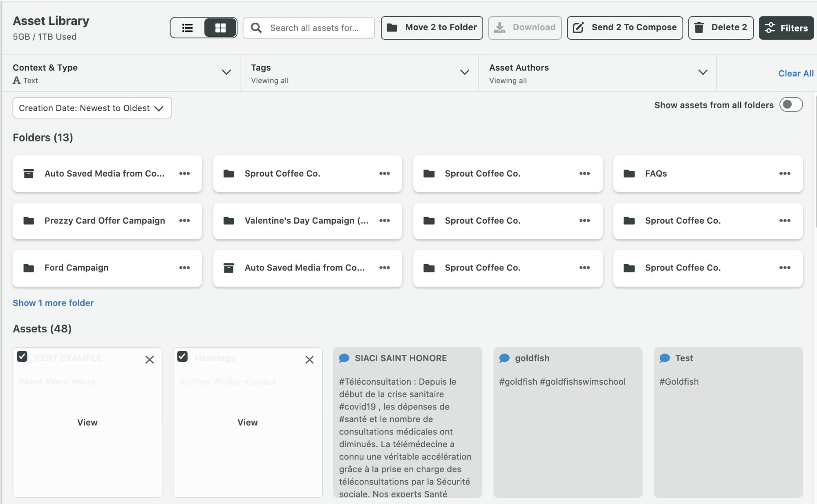The width and height of the screenshot is (817, 504).
Task: View the Hashtags asset
Action: 248,422
